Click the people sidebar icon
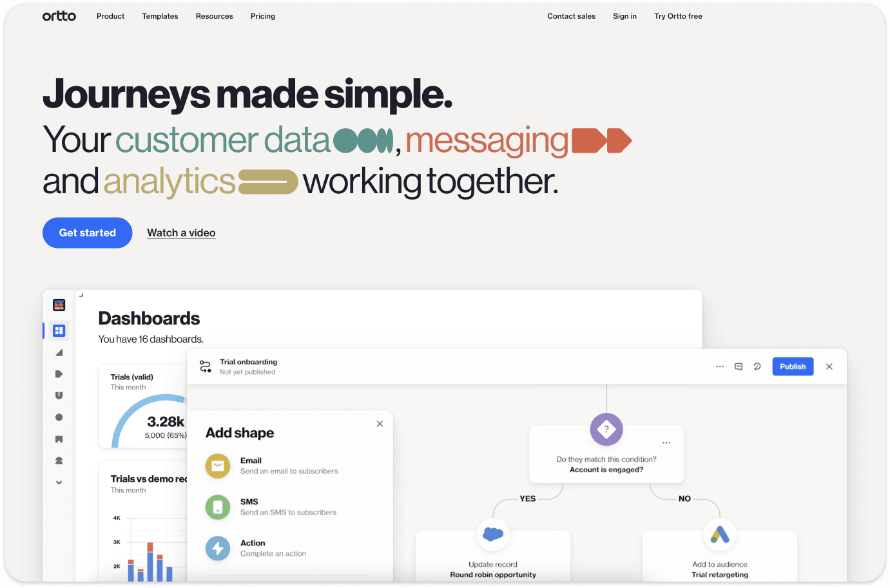The height and width of the screenshot is (588, 890). click(59, 460)
